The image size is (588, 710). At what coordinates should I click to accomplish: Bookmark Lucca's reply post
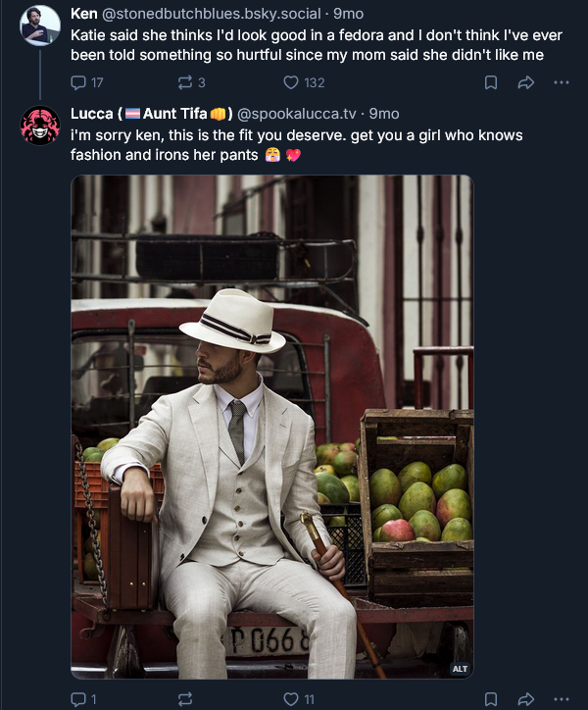(x=491, y=699)
